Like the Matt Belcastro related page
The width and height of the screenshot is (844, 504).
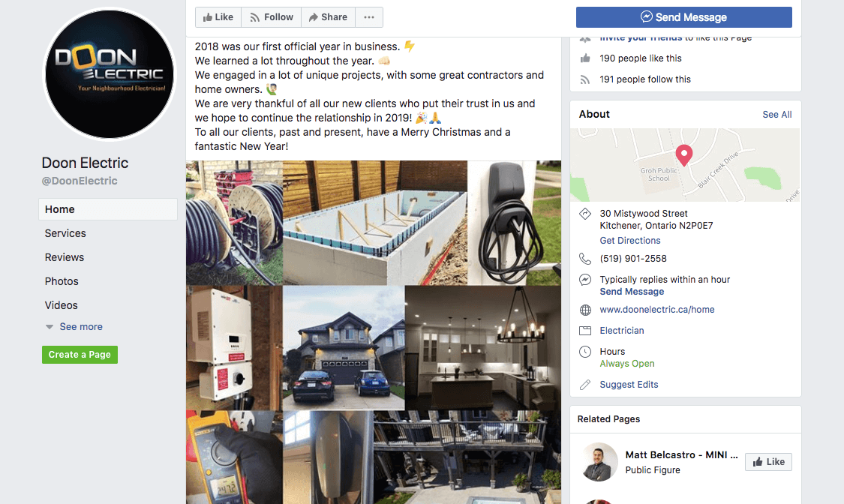click(768, 462)
